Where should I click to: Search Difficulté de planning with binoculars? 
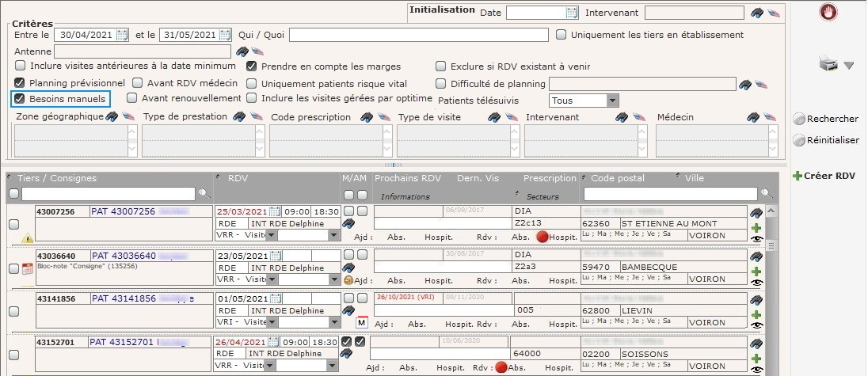coord(745,84)
